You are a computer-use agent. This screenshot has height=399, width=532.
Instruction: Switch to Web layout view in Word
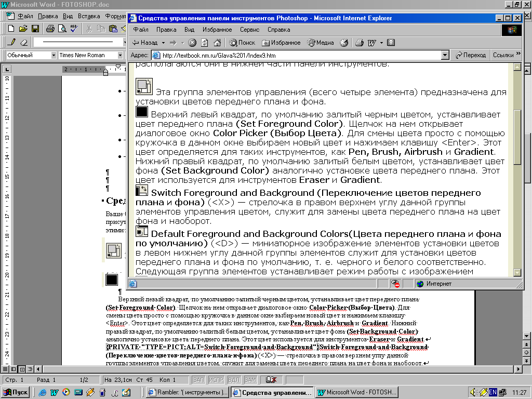(x=14, y=369)
